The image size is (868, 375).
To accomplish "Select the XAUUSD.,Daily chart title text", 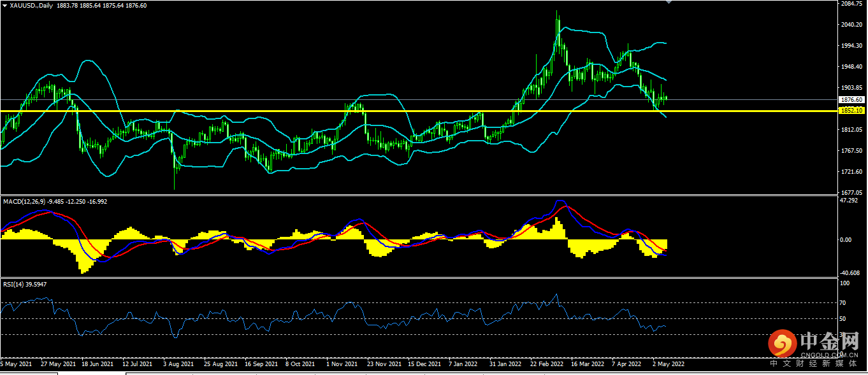I will 28,5.
